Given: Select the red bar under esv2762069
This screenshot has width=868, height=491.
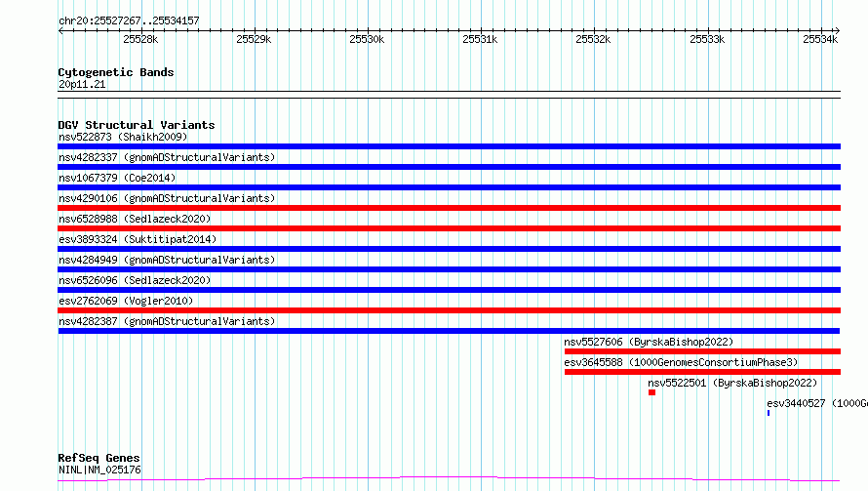Looking at the screenshot, I should click(449, 310).
